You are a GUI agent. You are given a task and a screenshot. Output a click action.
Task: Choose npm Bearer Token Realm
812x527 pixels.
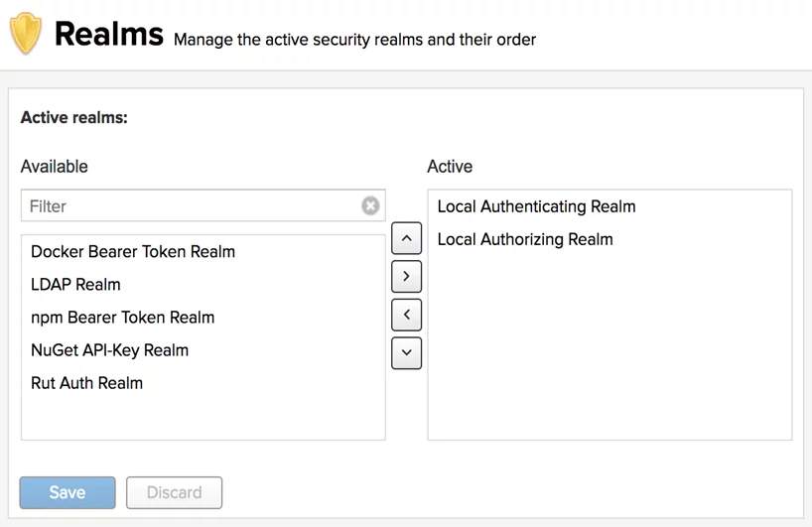click(x=123, y=318)
